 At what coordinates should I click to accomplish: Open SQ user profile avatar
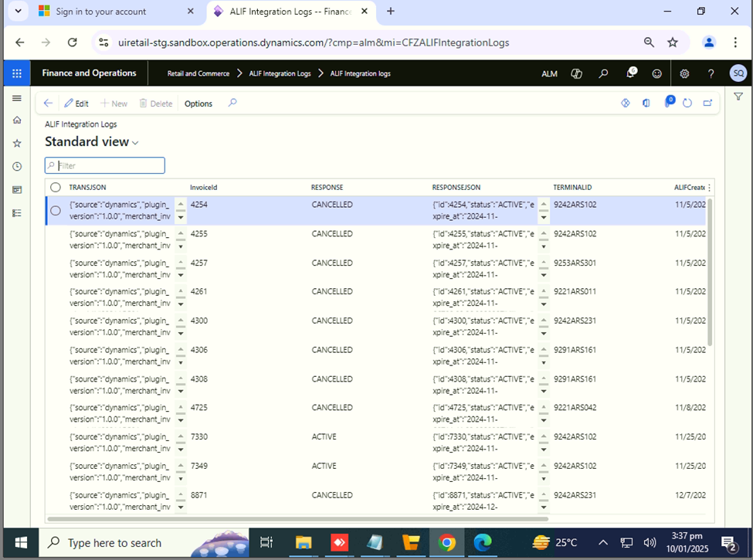[738, 73]
